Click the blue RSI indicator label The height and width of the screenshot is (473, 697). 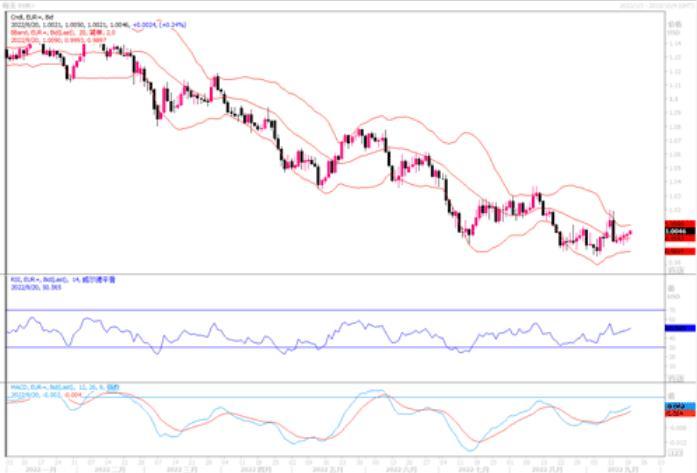coord(63,280)
